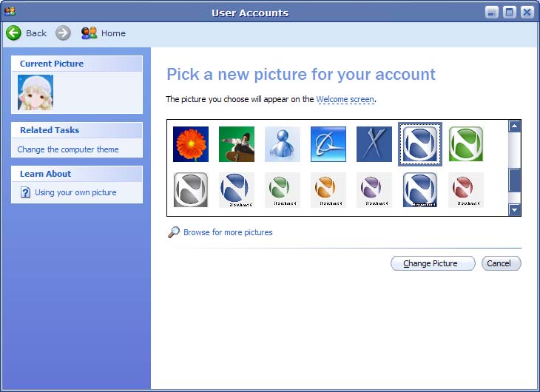Select the small blue sphere logo picture

point(237,190)
